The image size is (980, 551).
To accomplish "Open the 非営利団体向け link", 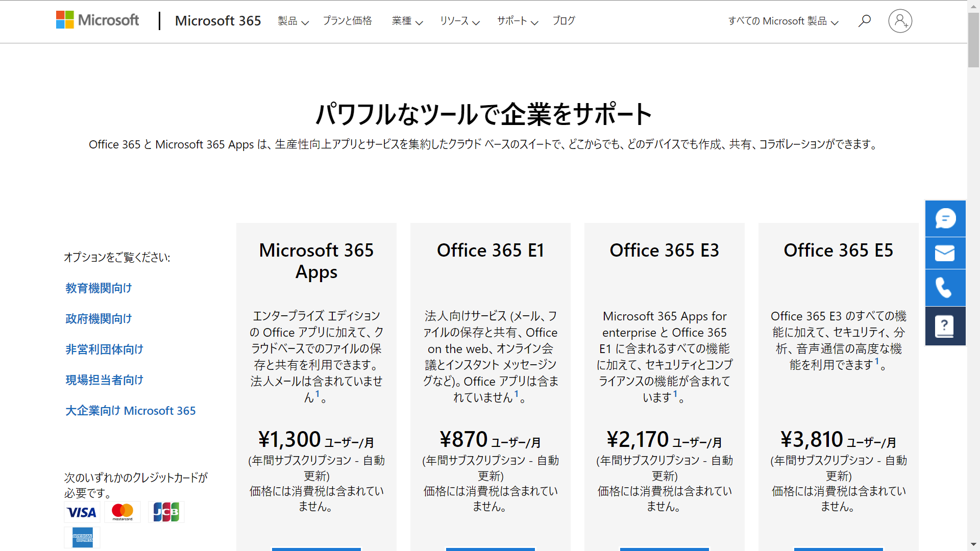I will click(104, 349).
